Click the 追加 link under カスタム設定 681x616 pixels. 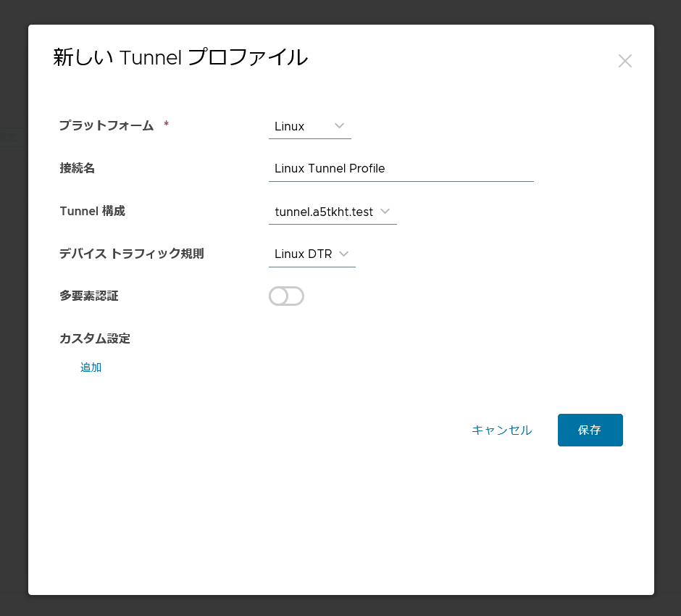91,367
